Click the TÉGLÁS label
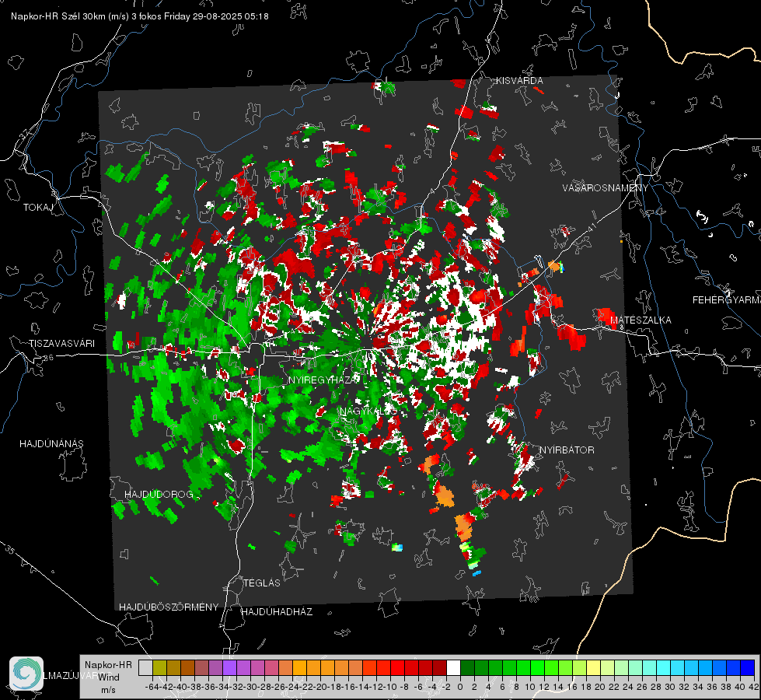Viewport: 761px width, 700px height. 262,583
